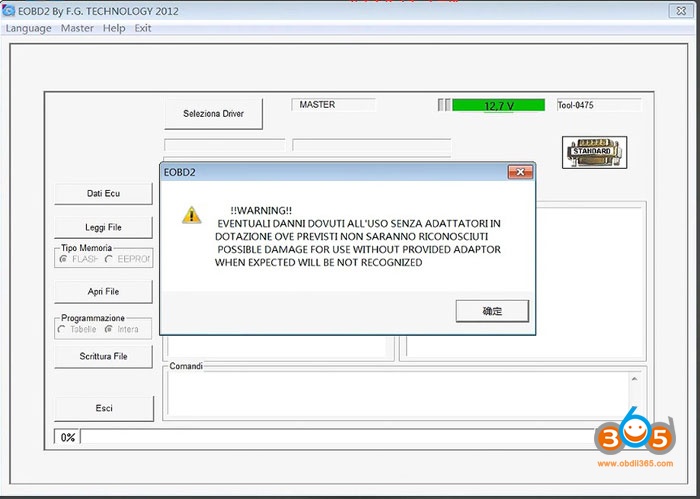Click the 'POSSIBLE DAMAGE FOR USE WITHOUT PROVIDED ADAPTOR' line

pyautogui.click(x=359, y=250)
